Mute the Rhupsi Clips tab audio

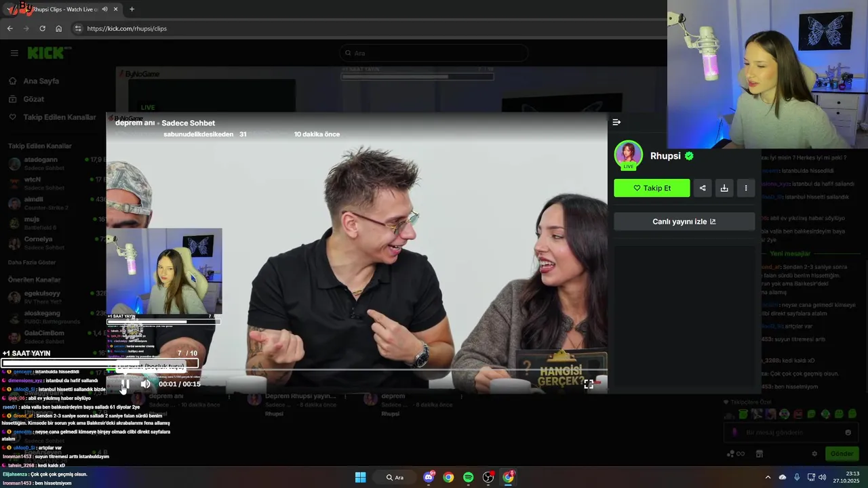point(104,9)
